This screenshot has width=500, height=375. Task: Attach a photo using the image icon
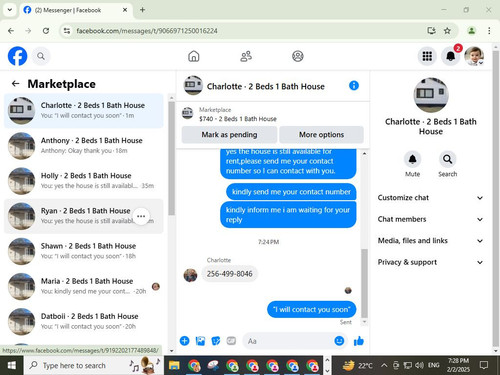[200, 341]
